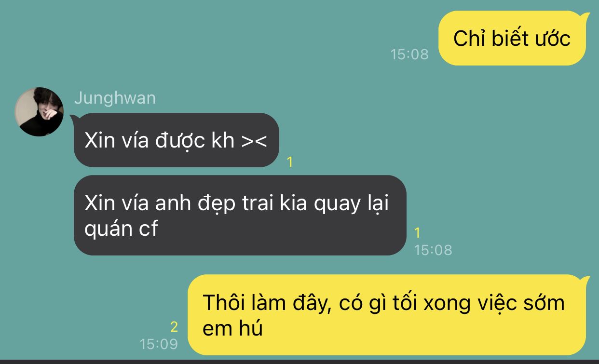Tap unread count 2 beside the last message
The width and height of the screenshot is (599, 364).
[x=174, y=327]
